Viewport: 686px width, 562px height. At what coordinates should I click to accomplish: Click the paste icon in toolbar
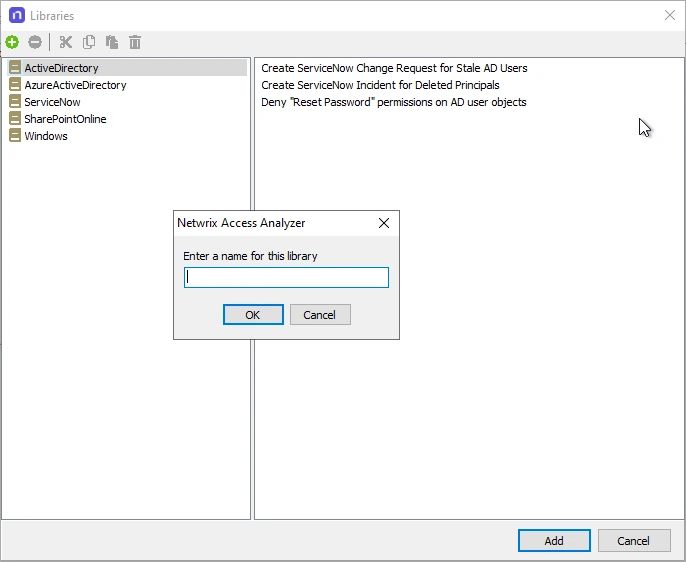point(112,42)
